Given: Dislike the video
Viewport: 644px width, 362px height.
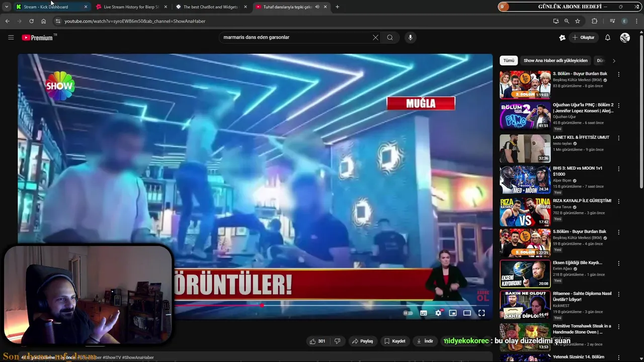Looking at the screenshot, I should pyautogui.click(x=338, y=341).
